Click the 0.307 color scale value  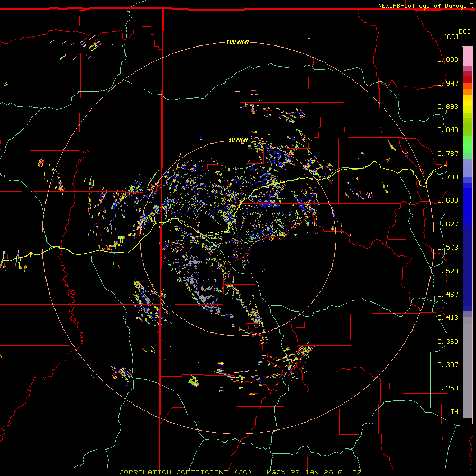448,365
